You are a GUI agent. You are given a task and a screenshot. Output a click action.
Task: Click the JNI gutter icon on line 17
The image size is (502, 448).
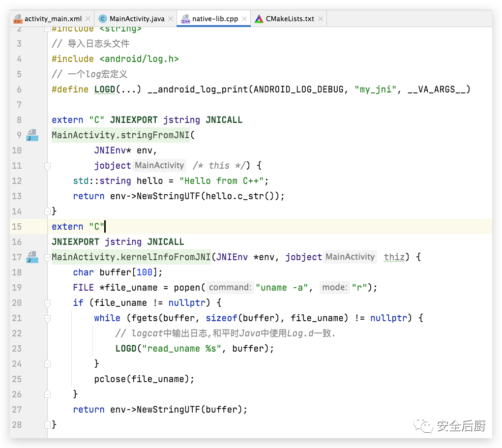tap(32, 257)
